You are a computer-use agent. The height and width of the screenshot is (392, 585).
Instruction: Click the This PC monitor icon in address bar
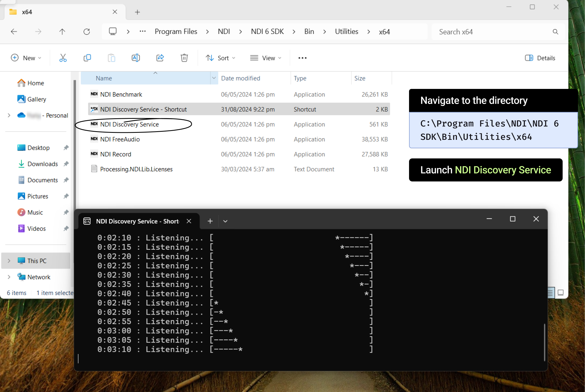pyautogui.click(x=113, y=32)
